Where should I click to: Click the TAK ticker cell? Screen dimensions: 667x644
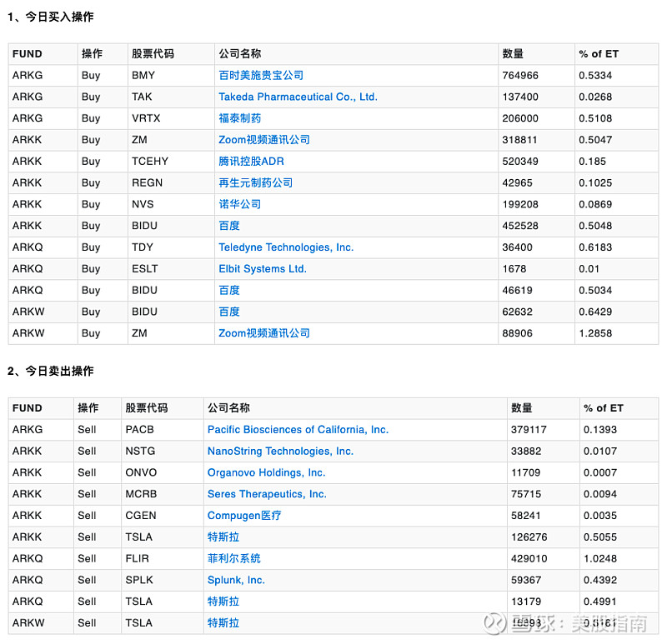(171, 97)
